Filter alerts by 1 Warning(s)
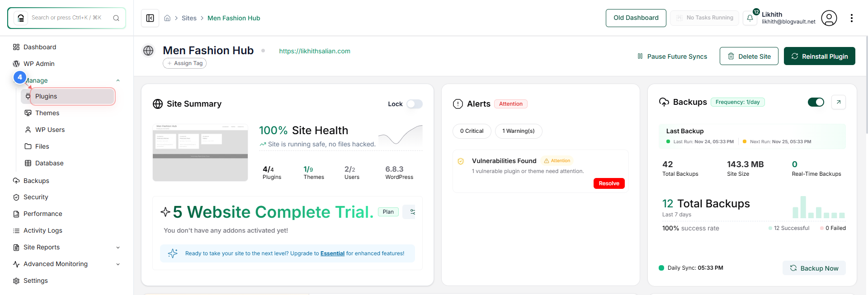 [518, 131]
